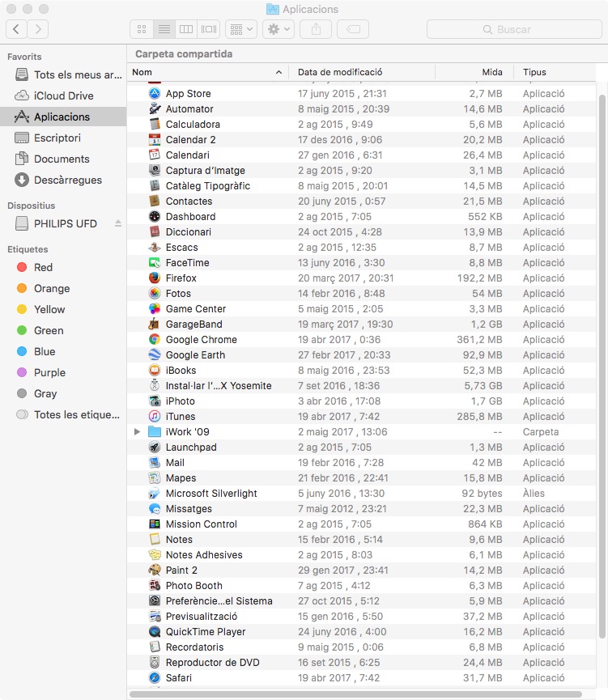
Task: Select the Google Earth icon
Action: pos(155,354)
